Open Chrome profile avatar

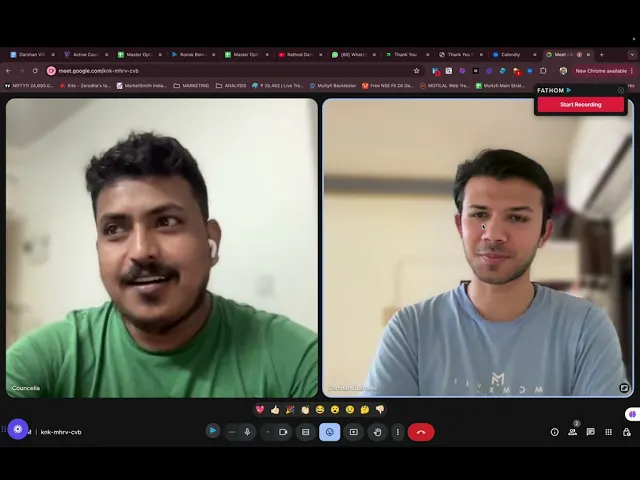click(563, 71)
